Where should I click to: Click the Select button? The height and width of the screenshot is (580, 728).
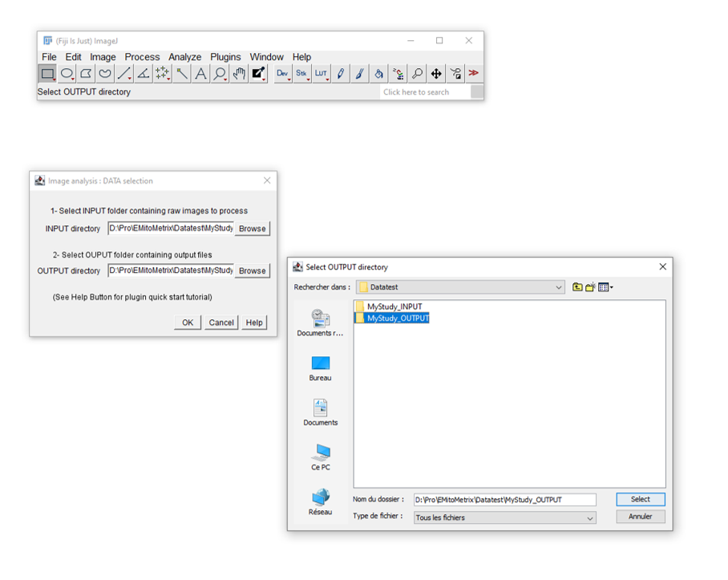click(x=640, y=499)
